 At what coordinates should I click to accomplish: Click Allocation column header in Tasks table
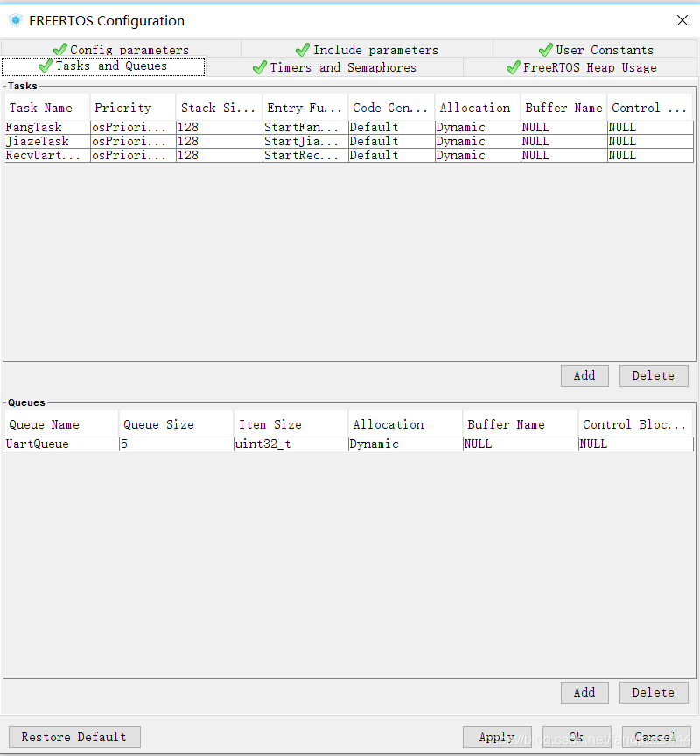point(478,108)
